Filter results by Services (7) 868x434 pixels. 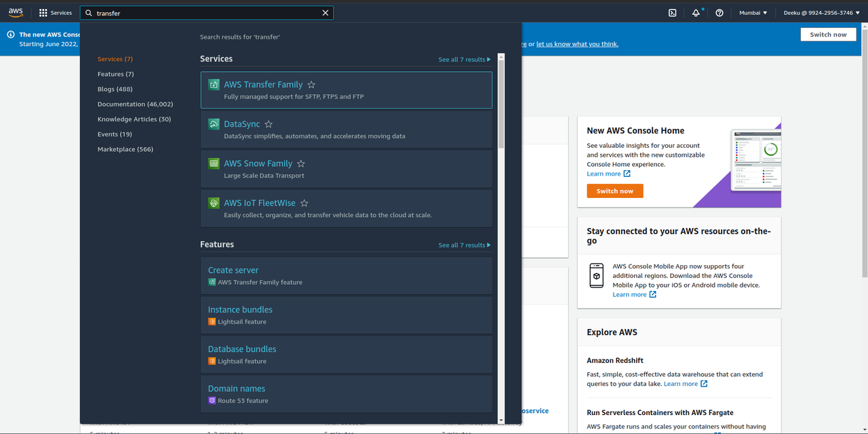[x=115, y=59]
